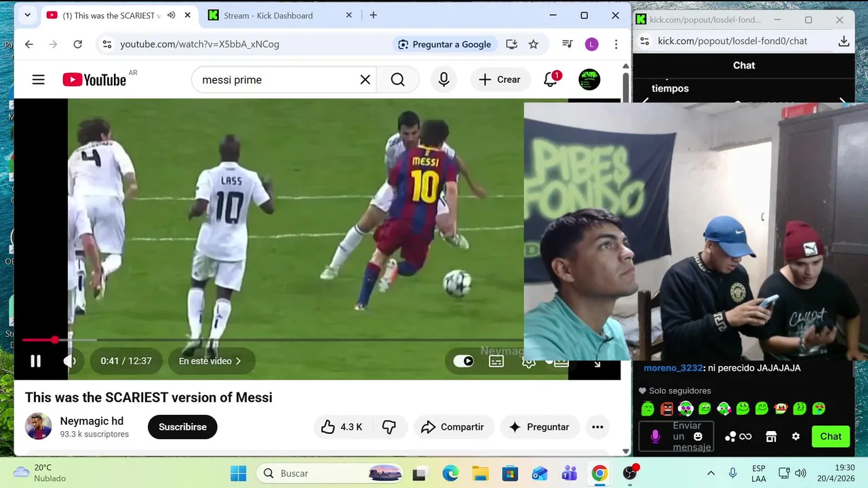Switch to the 'Stream - Kick Dashboard' tab
This screenshot has height=488, width=868.
click(279, 16)
